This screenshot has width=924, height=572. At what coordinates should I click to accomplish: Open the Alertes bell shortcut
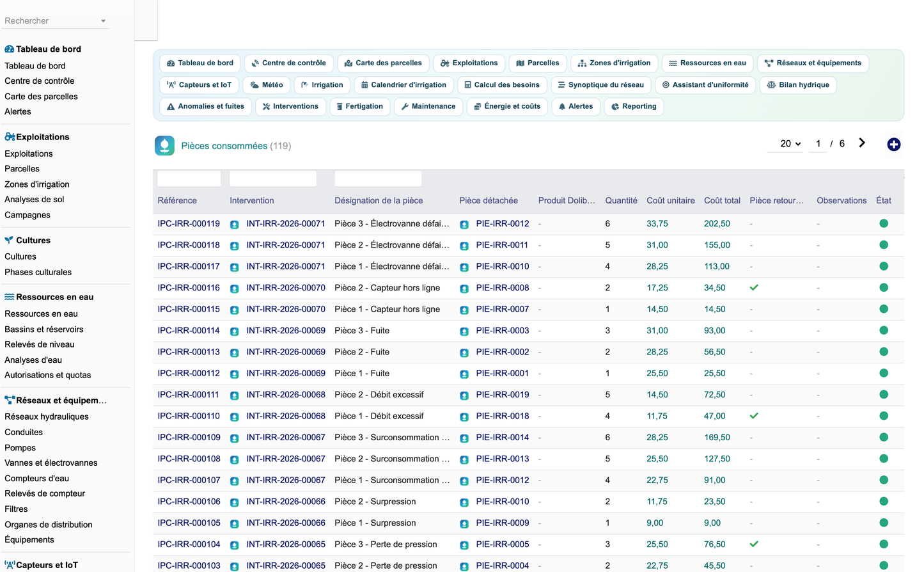point(576,107)
